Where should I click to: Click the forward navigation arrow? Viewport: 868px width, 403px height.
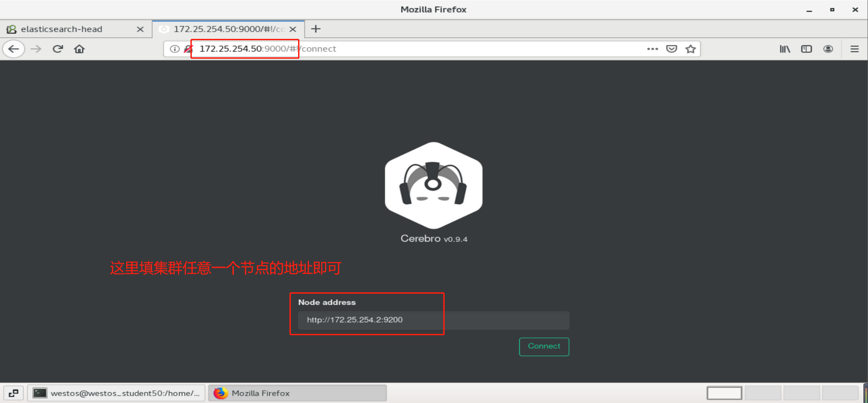point(36,49)
